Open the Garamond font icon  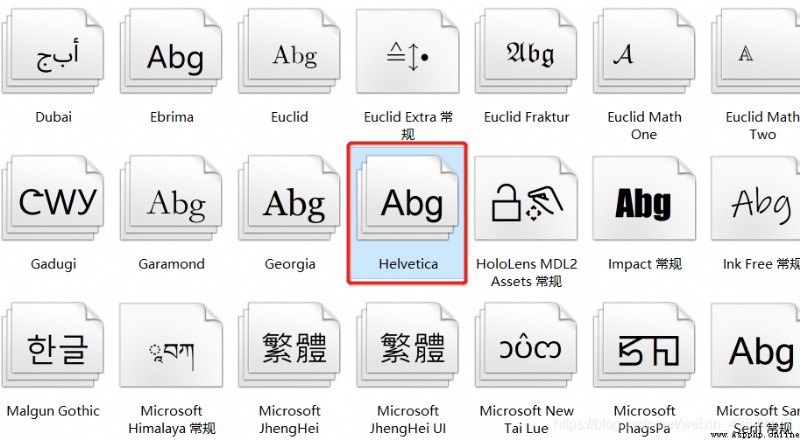pos(171,199)
